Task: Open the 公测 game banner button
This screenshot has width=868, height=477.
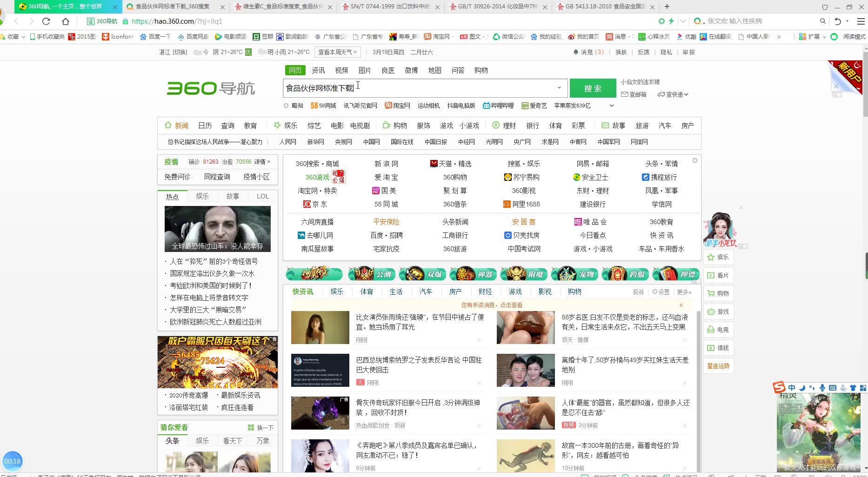Action: tap(372, 274)
